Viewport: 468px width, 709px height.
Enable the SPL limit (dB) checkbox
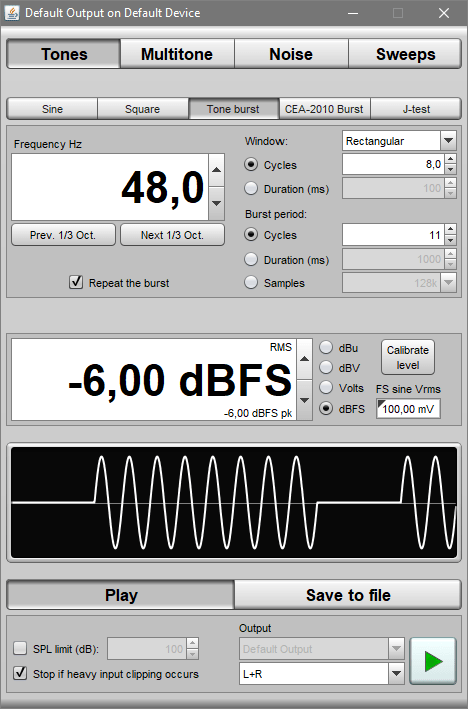pyautogui.click(x=20, y=648)
